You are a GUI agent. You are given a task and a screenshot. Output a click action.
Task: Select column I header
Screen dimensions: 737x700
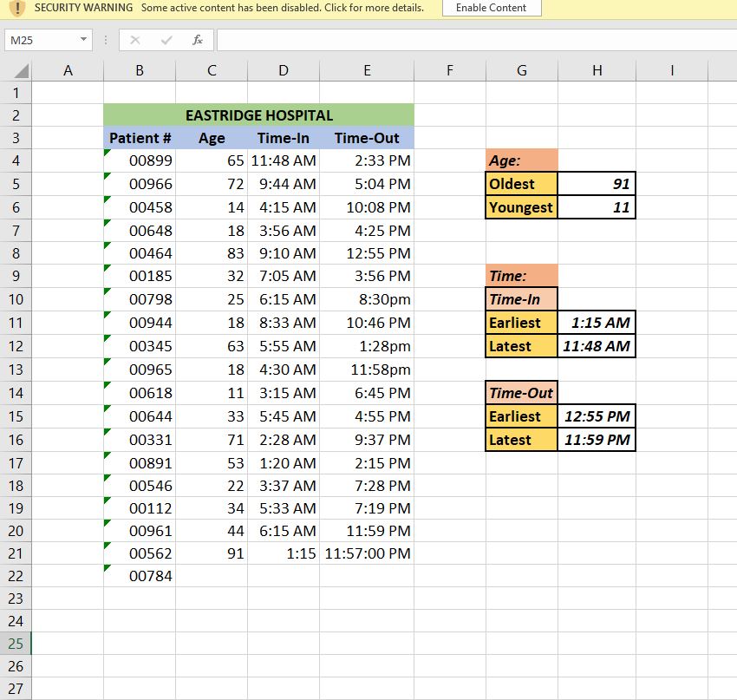point(672,70)
